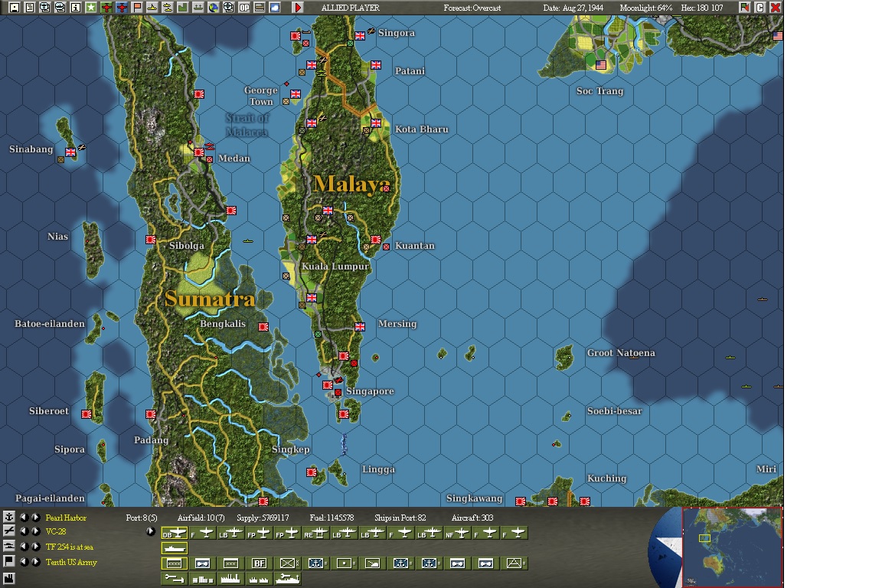This screenshot has height=588, width=882.
Task: Click the Kuala Lumpur label on map
Action: [x=335, y=266]
